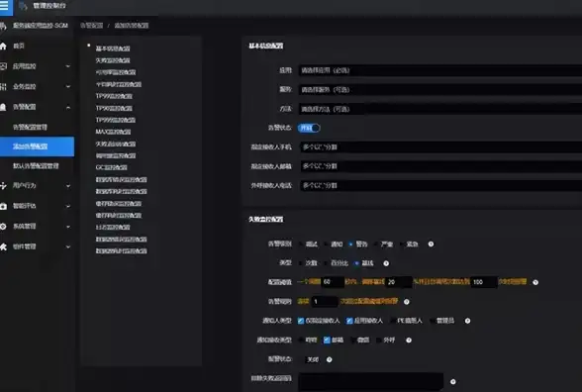Uncheck the 邮箱 notification checkbox
This screenshot has width=582, height=392.
coord(327,341)
